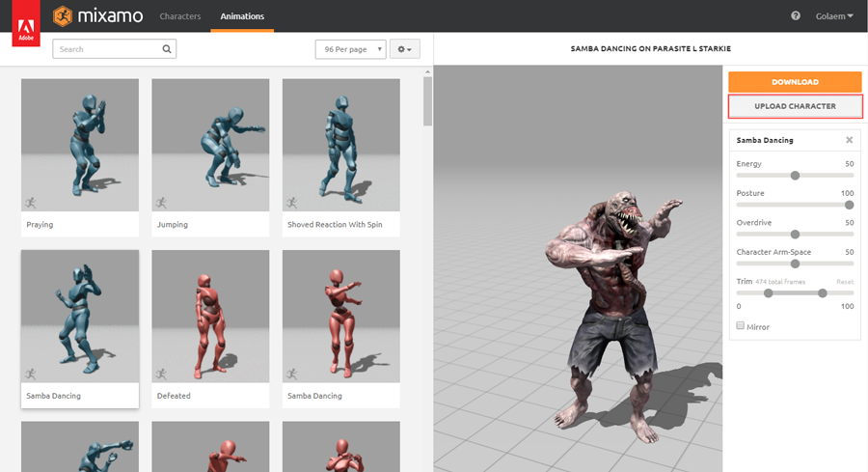The width and height of the screenshot is (868, 472).
Task: Click the Adobe logo badge
Action: pos(26,23)
